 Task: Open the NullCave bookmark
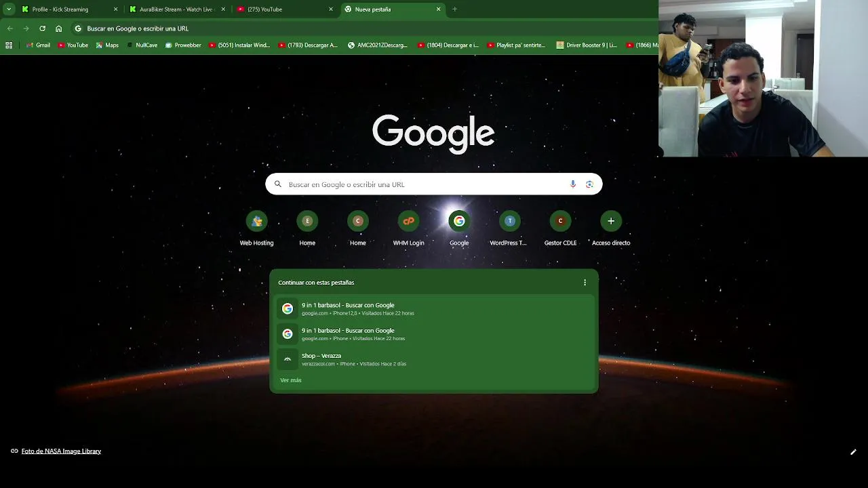point(142,45)
